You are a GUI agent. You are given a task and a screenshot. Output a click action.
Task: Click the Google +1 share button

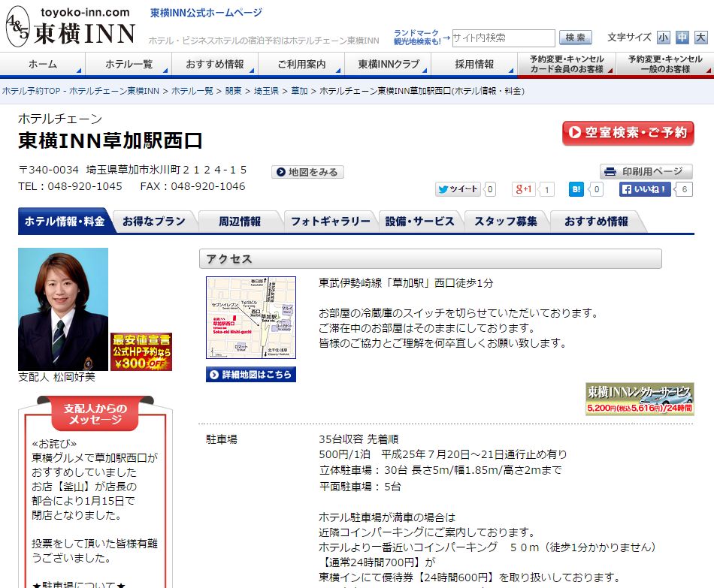[x=523, y=189]
